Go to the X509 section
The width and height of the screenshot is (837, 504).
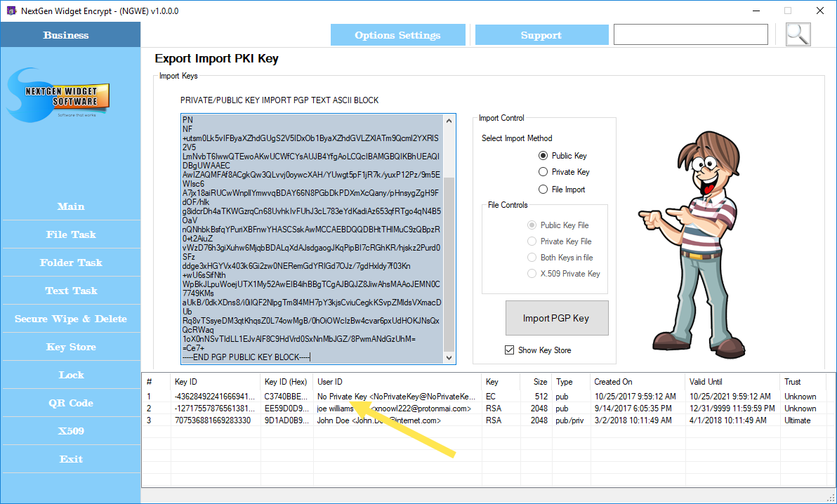[71, 431]
